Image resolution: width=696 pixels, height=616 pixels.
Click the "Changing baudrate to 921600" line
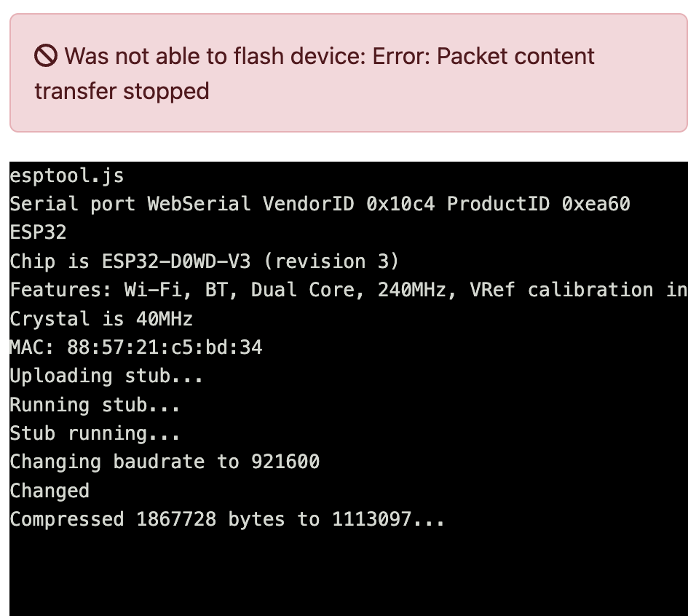click(x=165, y=462)
